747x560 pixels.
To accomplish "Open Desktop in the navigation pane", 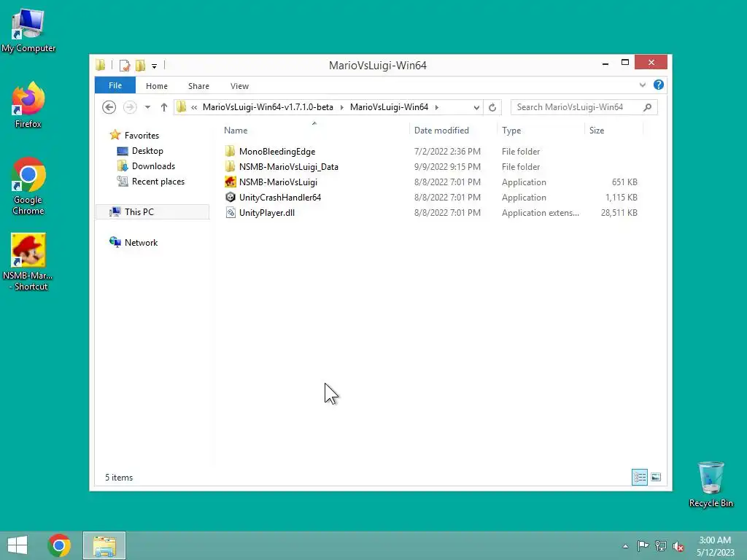I will pyautogui.click(x=147, y=151).
